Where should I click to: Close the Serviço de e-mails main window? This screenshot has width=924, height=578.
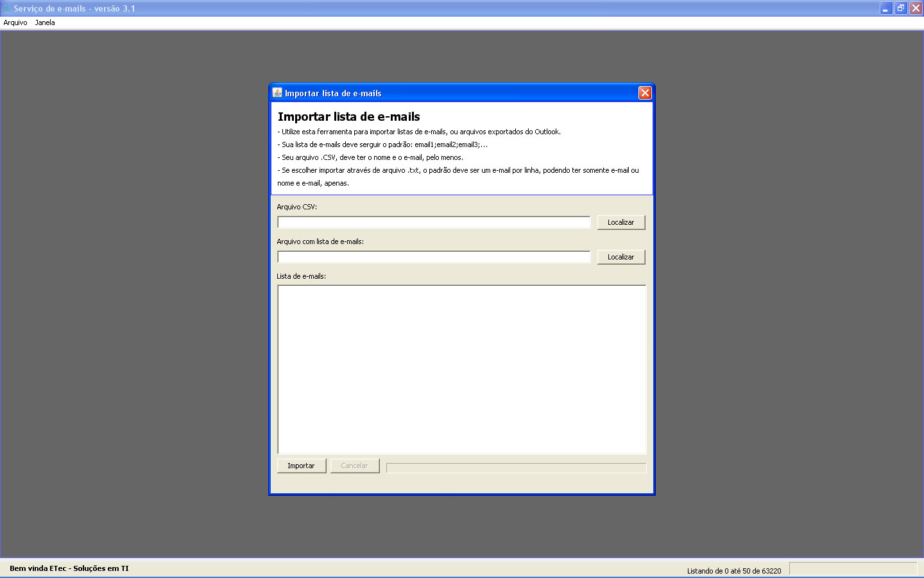tap(916, 8)
